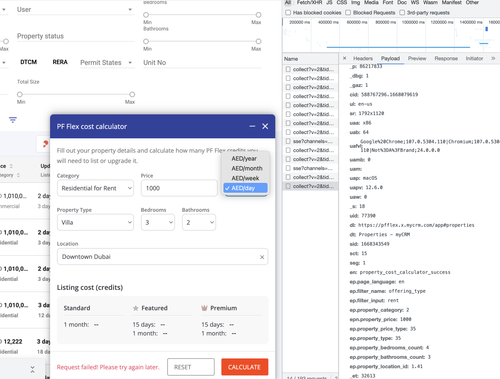
Task: Minimize the PF Flex cost calculator dialog
Action: [252, 126]
